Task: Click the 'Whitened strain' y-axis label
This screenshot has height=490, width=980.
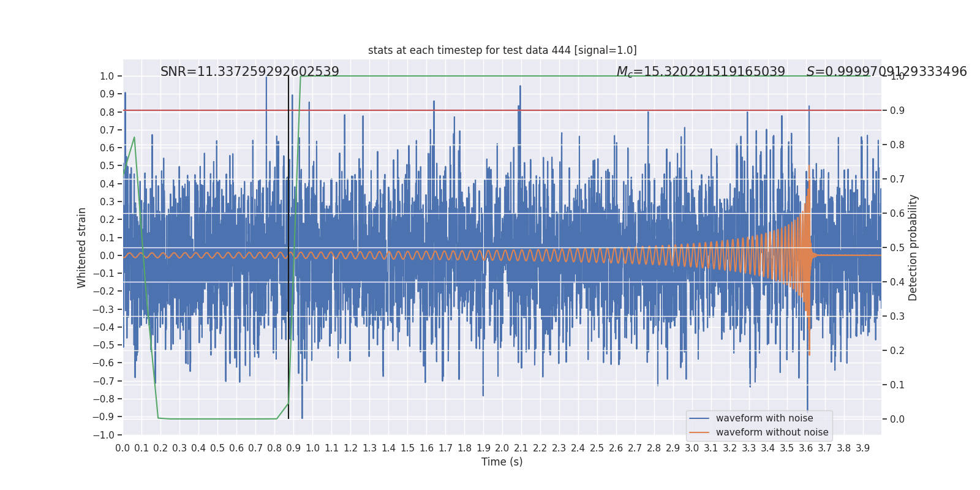Action: pyautogui.click(x=82, y=247)
